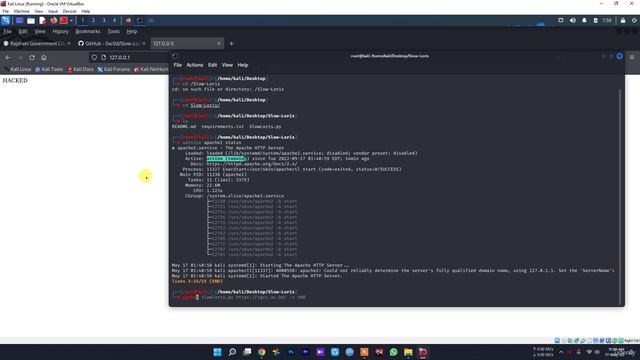Click the volume icon in Kali panel
The image size is (640, 360).
click(573, 20)
